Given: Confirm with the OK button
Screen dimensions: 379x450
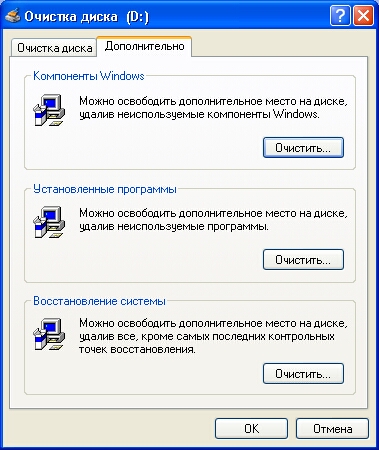Looking at the screenshot, I should [251, 429].
